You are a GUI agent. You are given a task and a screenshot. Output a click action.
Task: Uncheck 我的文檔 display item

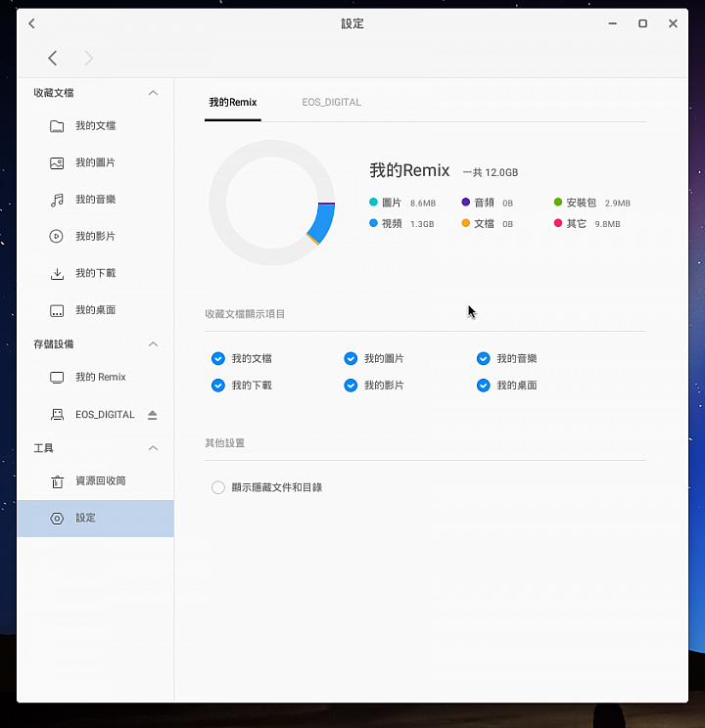(218, 358)
